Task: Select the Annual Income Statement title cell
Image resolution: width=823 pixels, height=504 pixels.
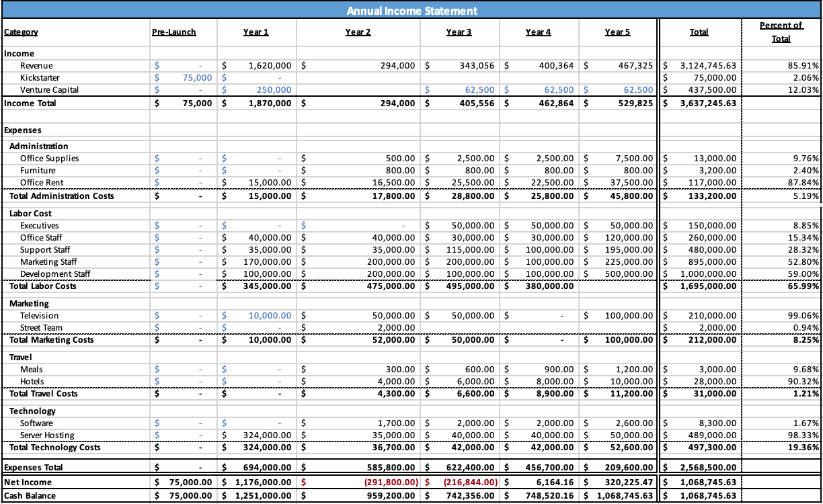Action: pos(412,11)
